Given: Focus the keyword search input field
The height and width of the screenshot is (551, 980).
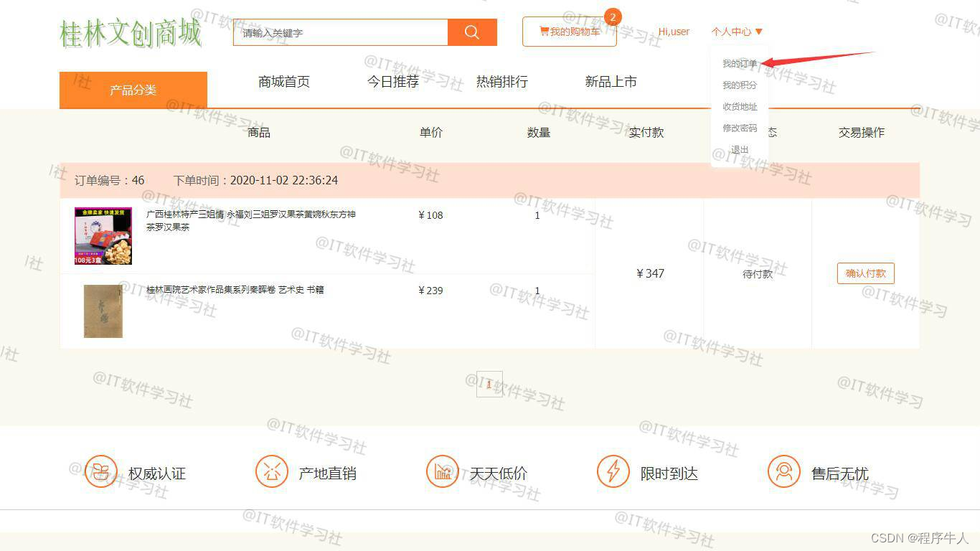Looking at the screenshot, I should pyautogui.click(x=340, y=32).
